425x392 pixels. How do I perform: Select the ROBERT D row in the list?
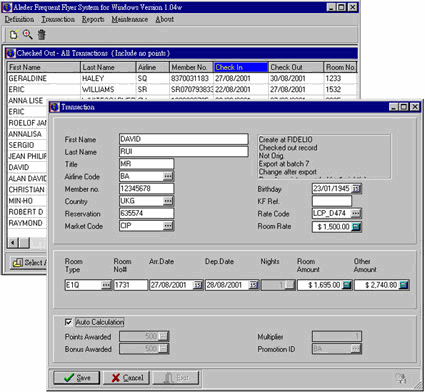(x=27, y=212)
